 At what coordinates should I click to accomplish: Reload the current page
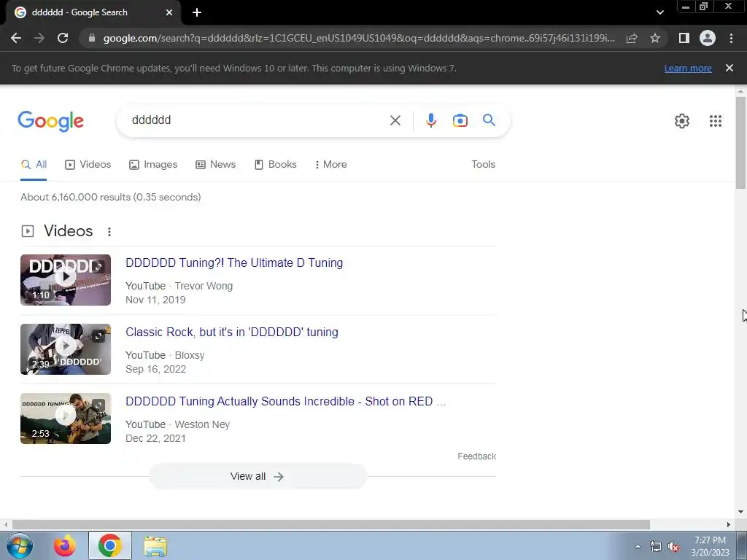click(x=63, y=38)
